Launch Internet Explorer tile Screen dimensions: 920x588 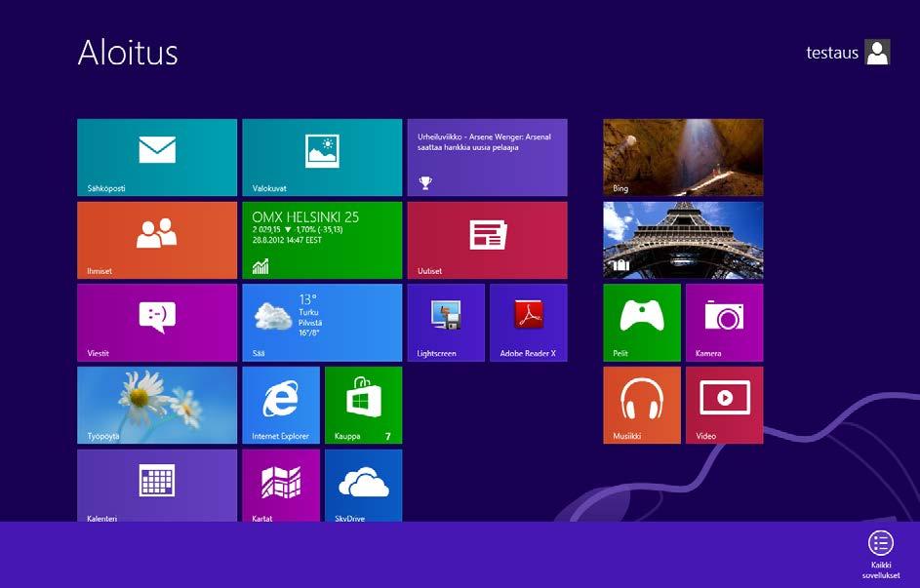point(281,406)
